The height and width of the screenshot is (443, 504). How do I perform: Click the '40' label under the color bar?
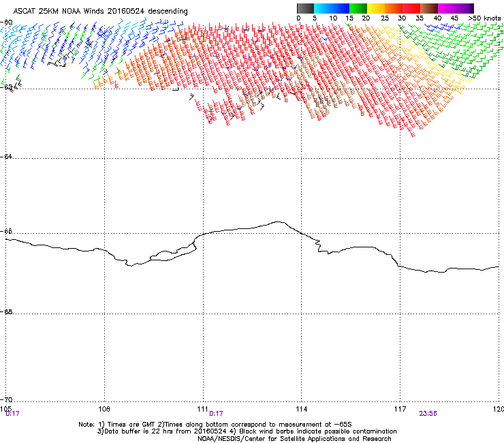[437, 18]
